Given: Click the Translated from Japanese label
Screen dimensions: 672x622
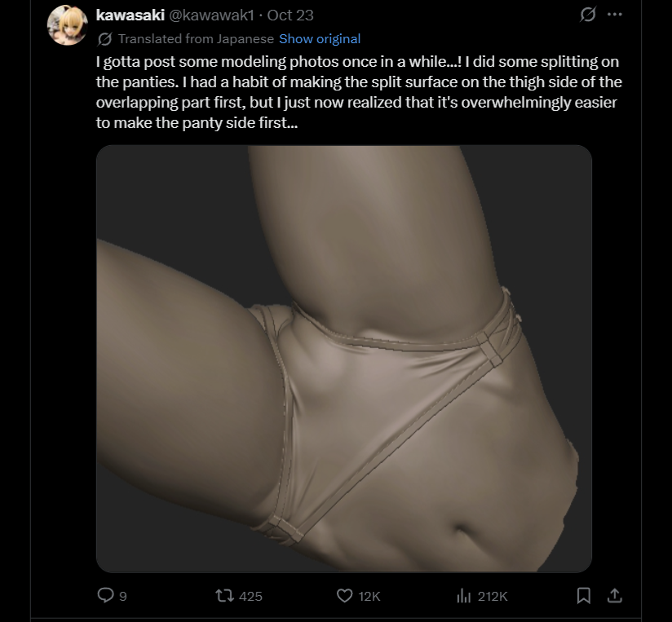Looking at the screenshot, I should click(196, 39).
